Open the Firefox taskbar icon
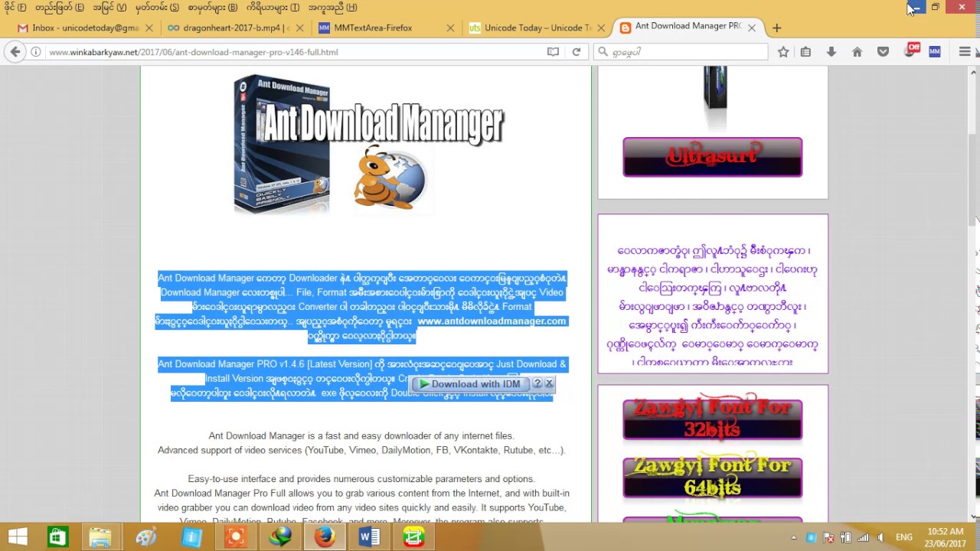Screen dimensions: 980x551 325,537
